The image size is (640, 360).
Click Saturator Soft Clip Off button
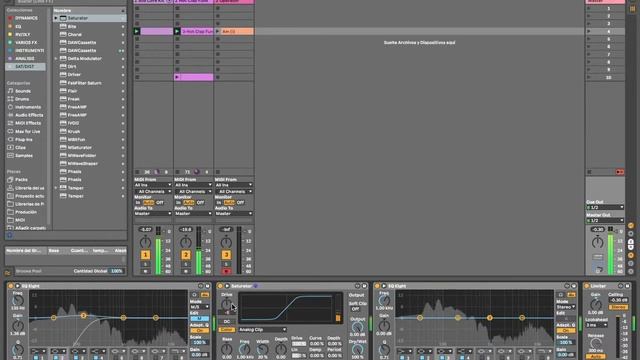click(356, 309)
